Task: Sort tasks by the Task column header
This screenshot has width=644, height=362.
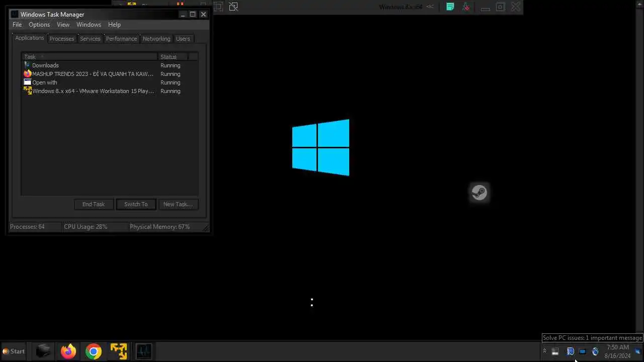Action: coord(90,57)
